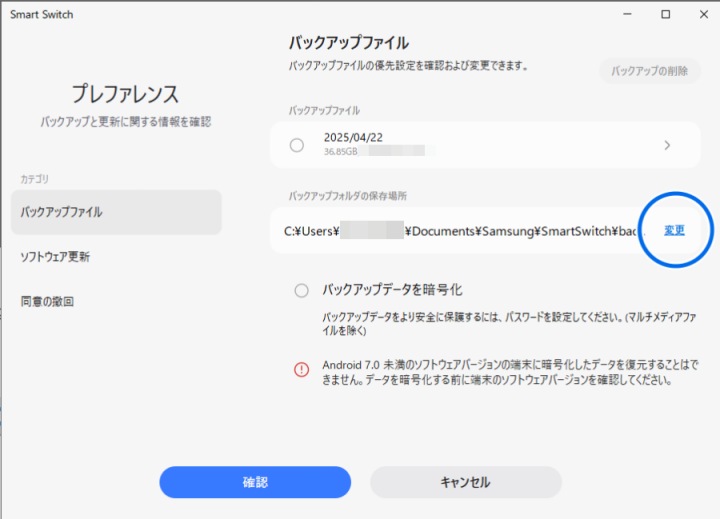Click the バックアップデータを暗号化 label text
Image resolution: width=720 pixels, height=519 pixels.
pyautogui.click(x=392, y=290)
